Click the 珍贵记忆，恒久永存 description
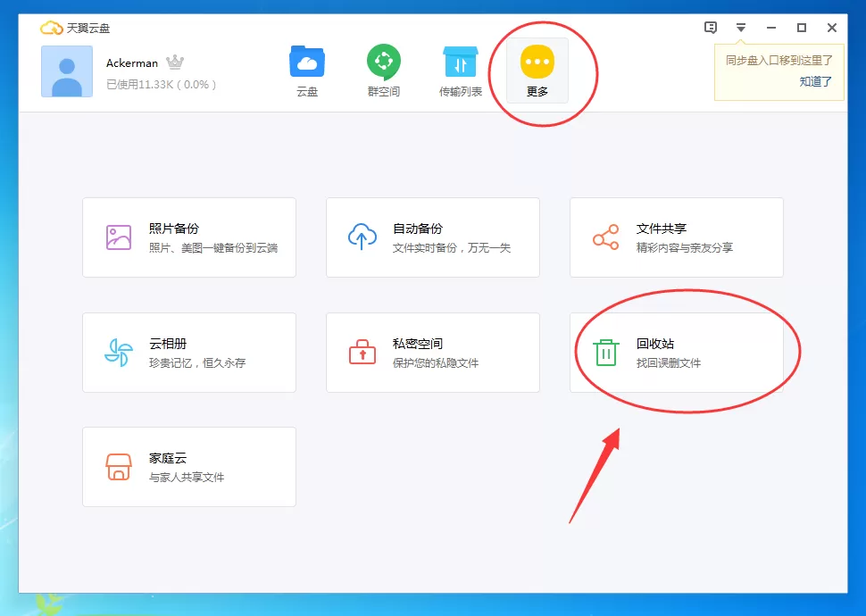 (197, 363)
